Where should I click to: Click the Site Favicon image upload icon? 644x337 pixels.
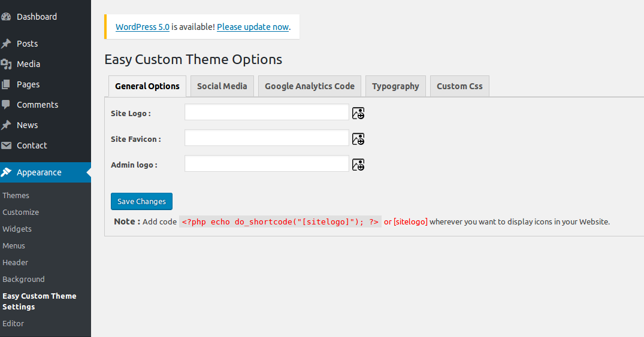point(358,139)
